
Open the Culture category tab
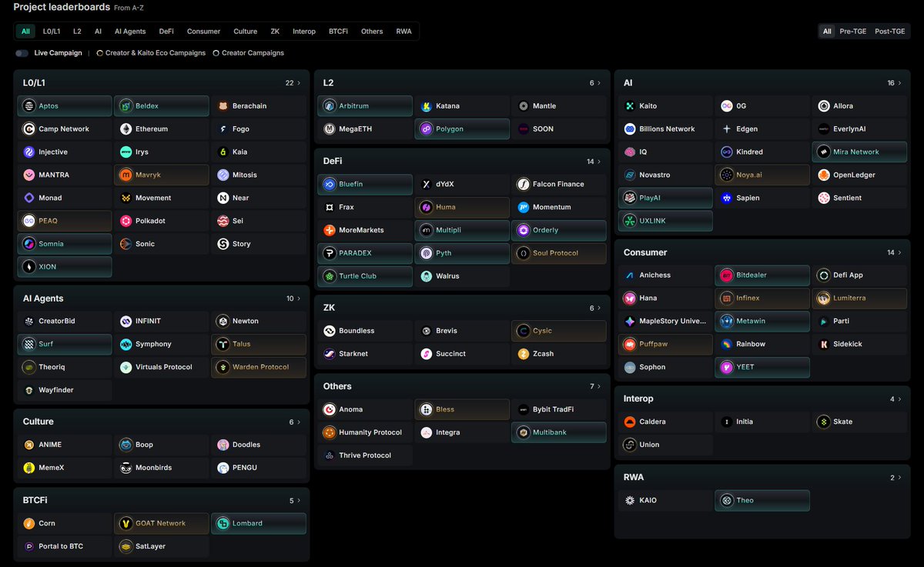(x=246, y=32)
